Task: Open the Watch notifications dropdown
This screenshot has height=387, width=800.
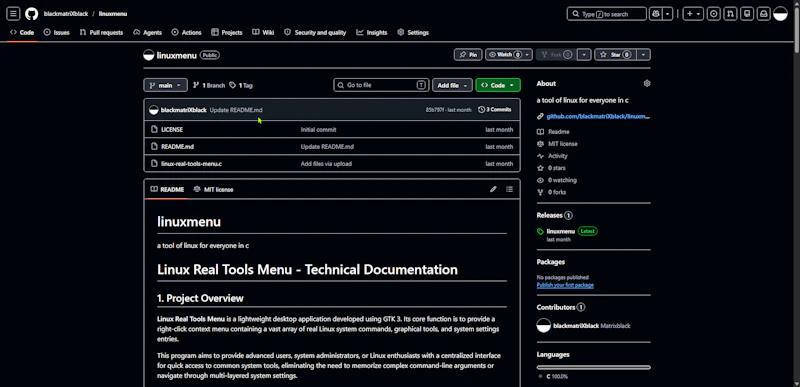Action: point(509,55)
